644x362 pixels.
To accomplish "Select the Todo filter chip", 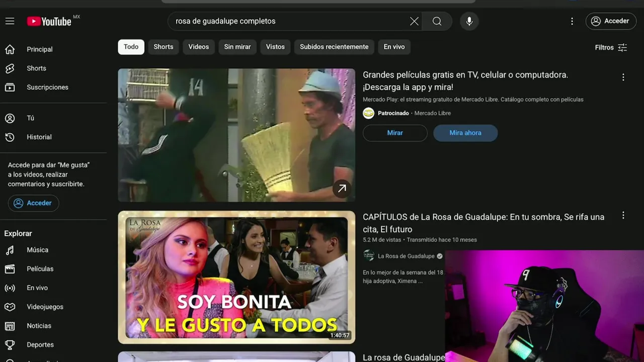I will click(131, 47).
